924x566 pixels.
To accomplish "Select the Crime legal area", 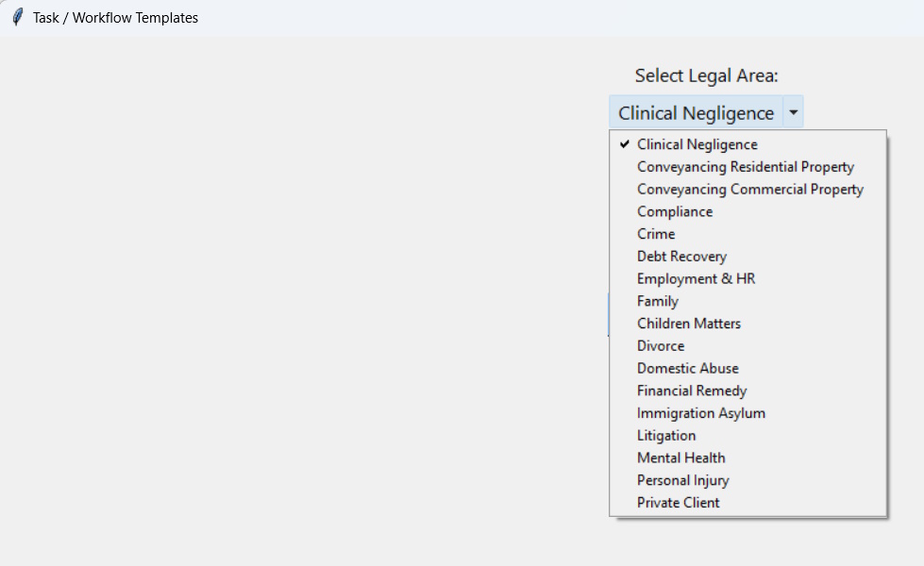I will click(x=656, y=234).
